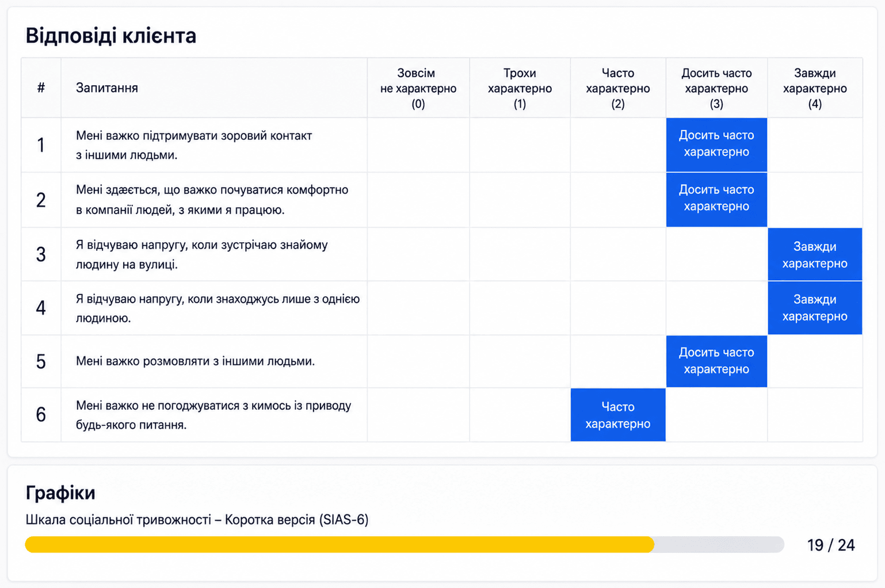
Task: Click question 'зустрічаю знайому людину на вулиці'
Action: click(202, 254)
